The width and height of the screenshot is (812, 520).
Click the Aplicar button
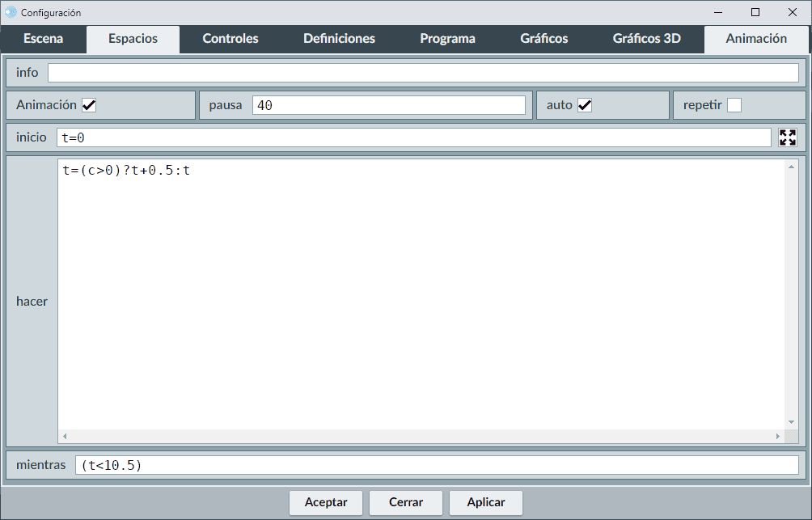point(485,502)
